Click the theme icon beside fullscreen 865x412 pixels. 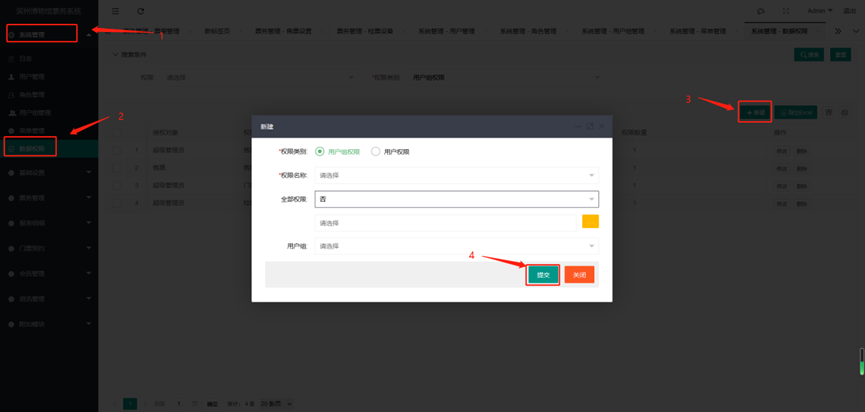point(762,11)
